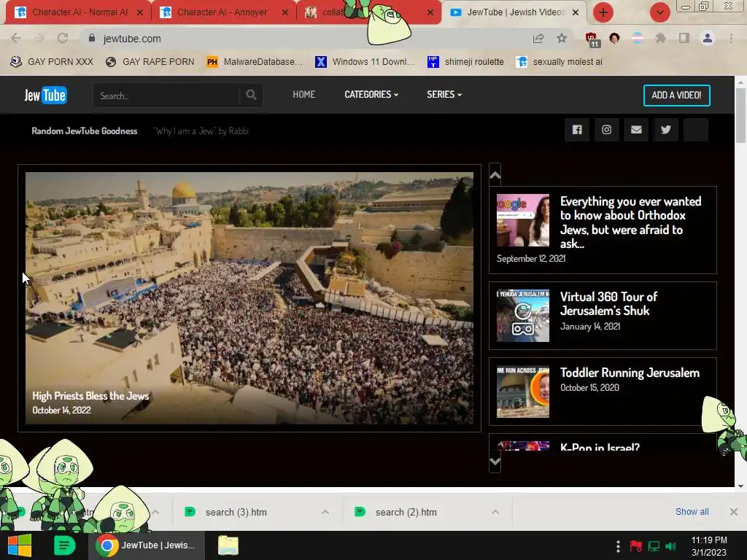Move video list up with the up arrow
The image size is (747, 560).
[495, 175]
